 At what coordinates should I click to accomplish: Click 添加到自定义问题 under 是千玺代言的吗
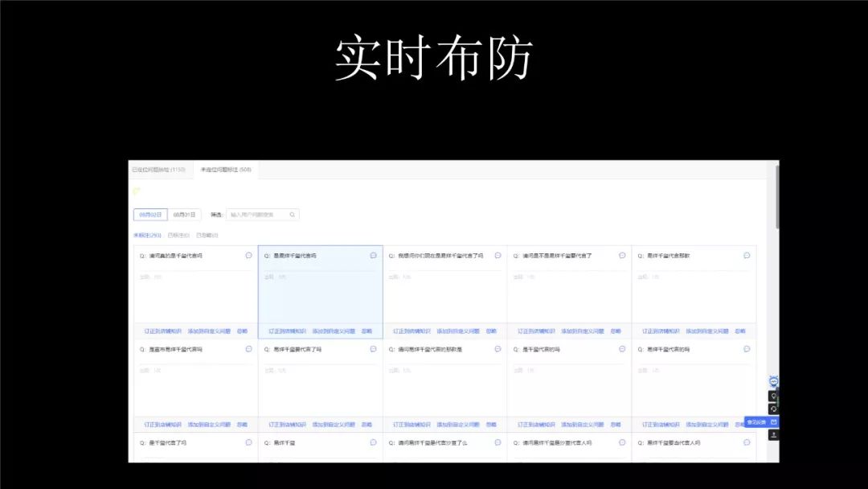(x=583, y=425)
